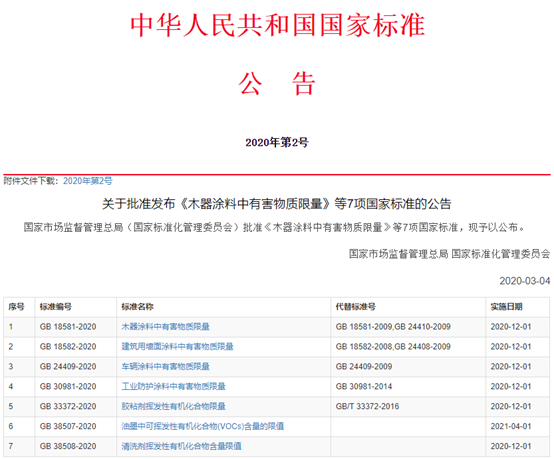
Task: Click the 实施日期 column header
Action: coord(506,307)
